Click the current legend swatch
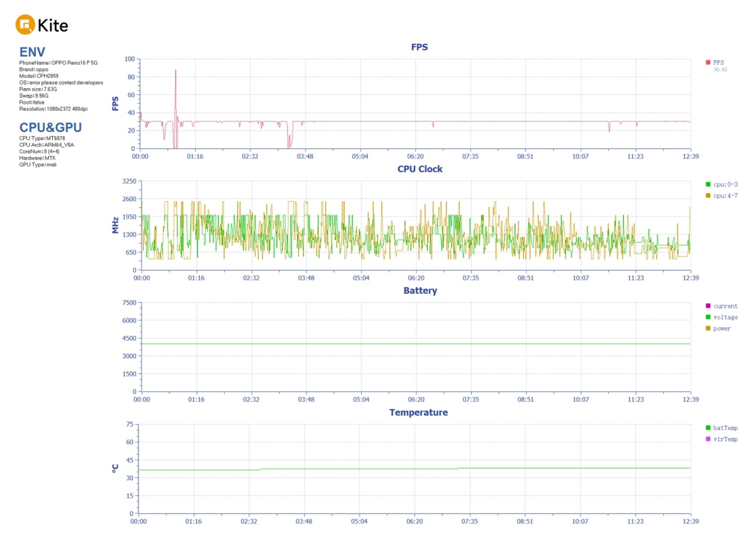The image size is (755, 560). coord(708,306)
